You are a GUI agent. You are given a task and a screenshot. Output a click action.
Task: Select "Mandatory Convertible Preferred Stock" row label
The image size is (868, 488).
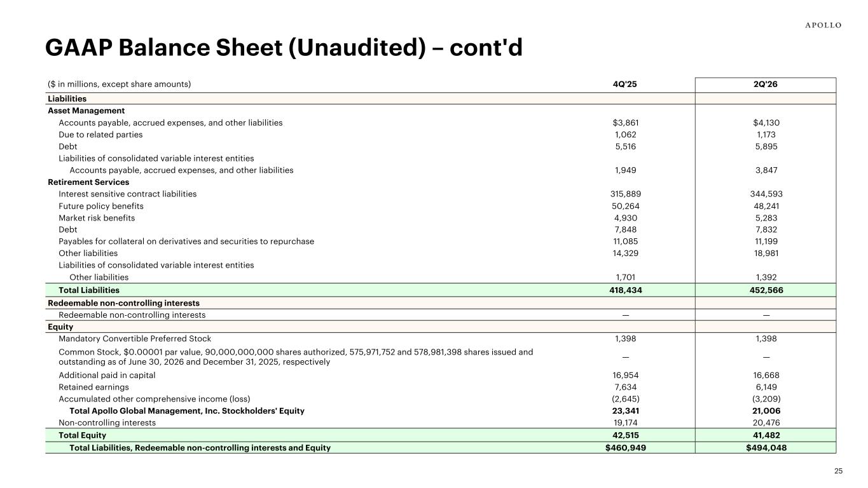pyautogui.click(x=135, y=339)
